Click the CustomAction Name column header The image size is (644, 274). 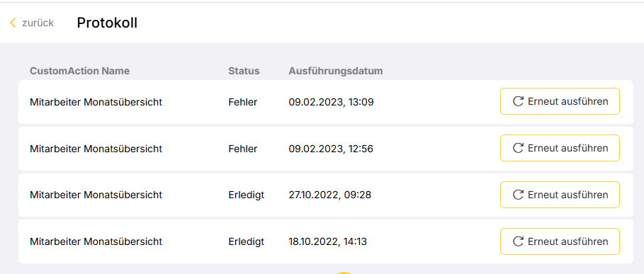79,71
